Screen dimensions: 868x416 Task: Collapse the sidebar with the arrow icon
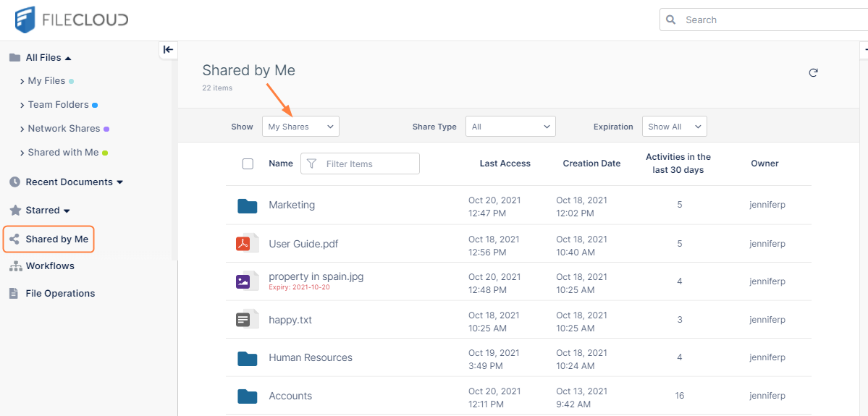[168, 49]
